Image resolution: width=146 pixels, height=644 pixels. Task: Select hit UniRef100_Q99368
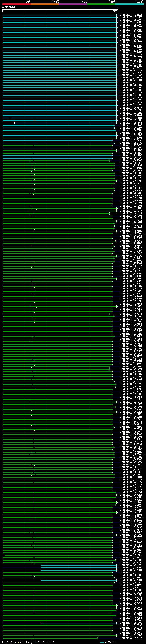coord(131,123)
